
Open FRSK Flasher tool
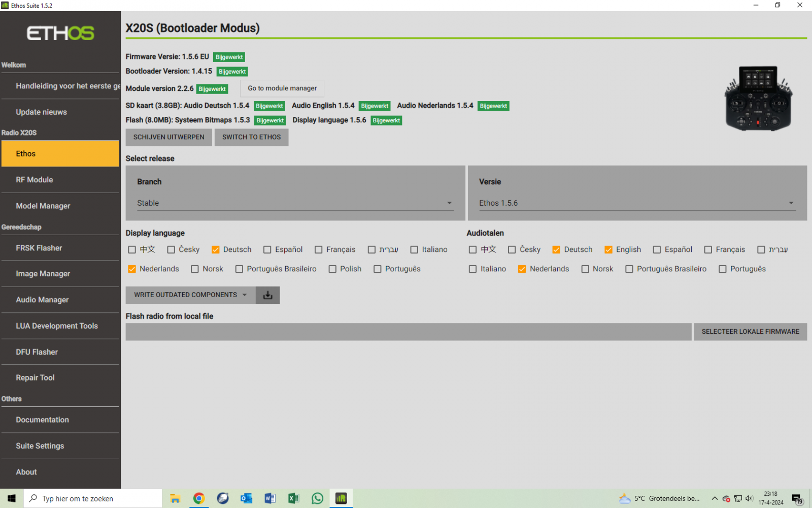pyautogui.click(x=60, y=248)
